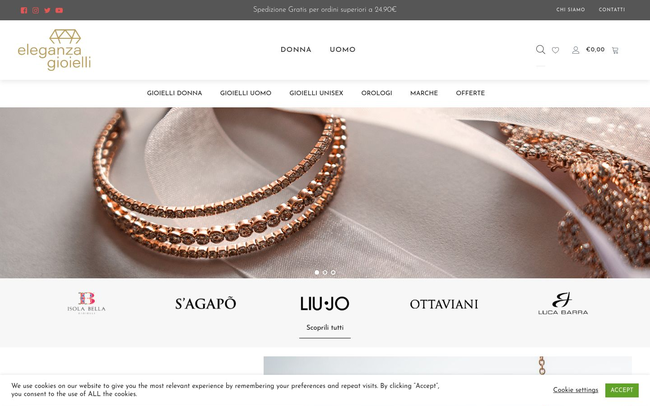
Task: Open the Facebook social icon
Action: (24, 10)
